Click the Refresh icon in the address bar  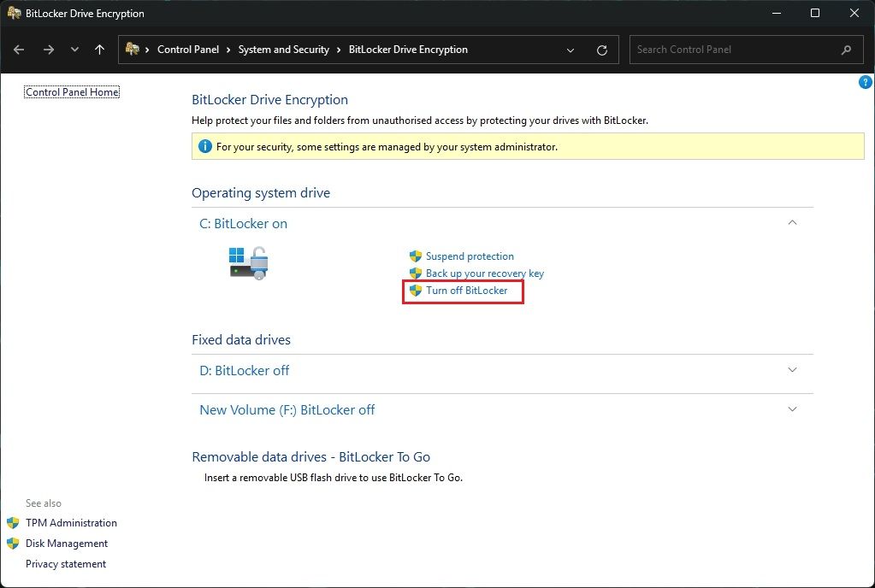point(605,50)
